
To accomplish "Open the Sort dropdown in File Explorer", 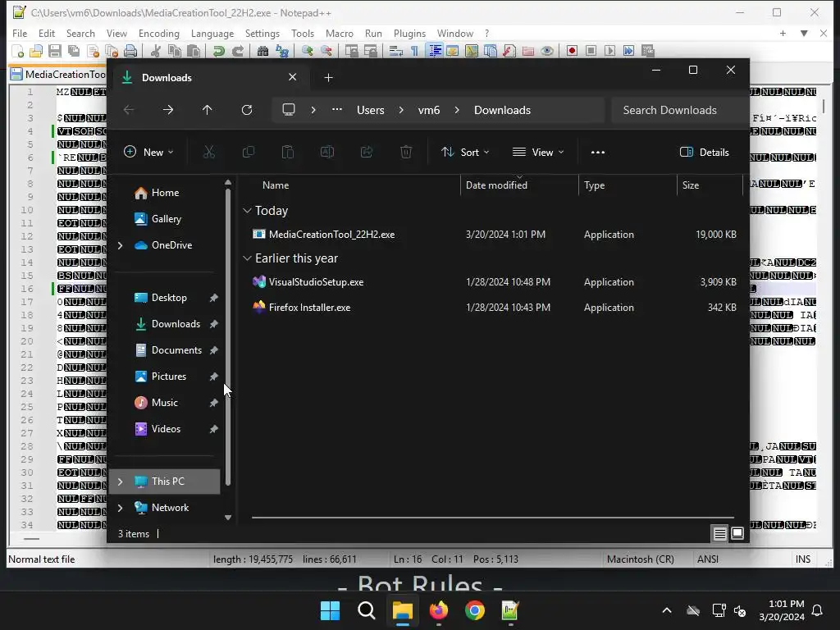I will (465, 152).
